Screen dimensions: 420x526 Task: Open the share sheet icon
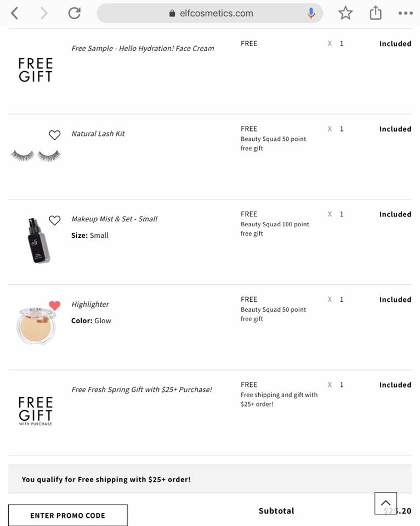tap(376, 13)
